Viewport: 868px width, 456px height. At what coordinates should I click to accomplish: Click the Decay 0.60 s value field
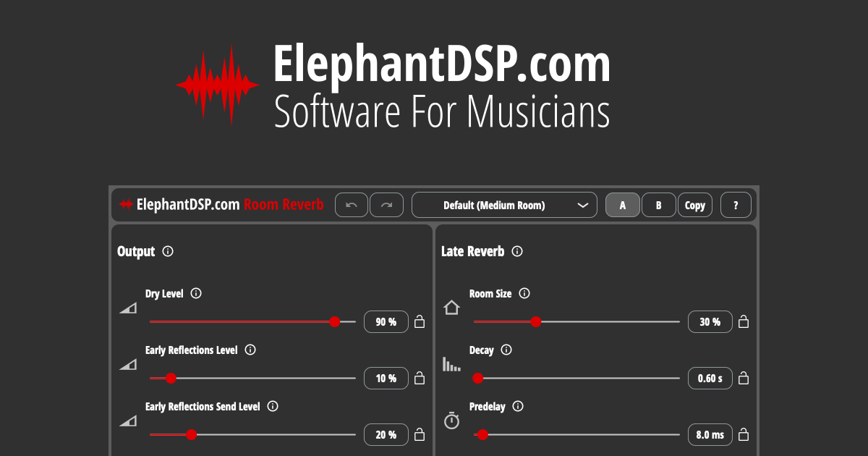pyautogui.click(x=710, y=379)
